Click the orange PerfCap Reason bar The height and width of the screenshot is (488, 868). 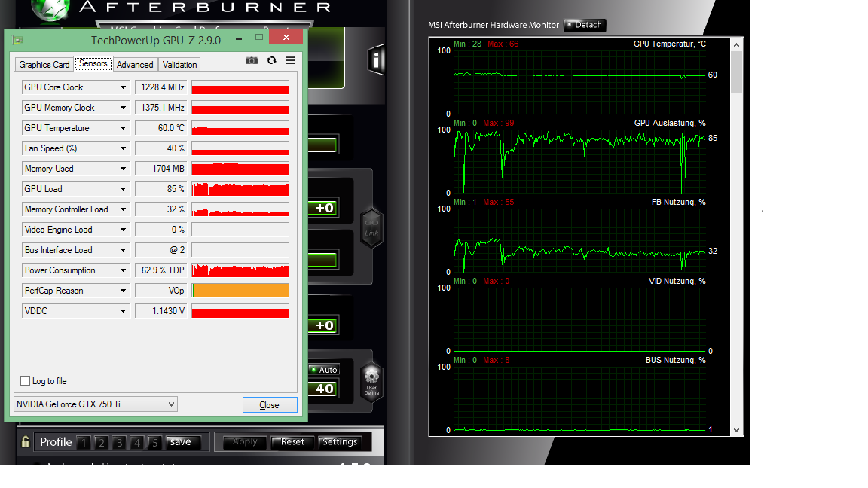[x=240, y=291]
